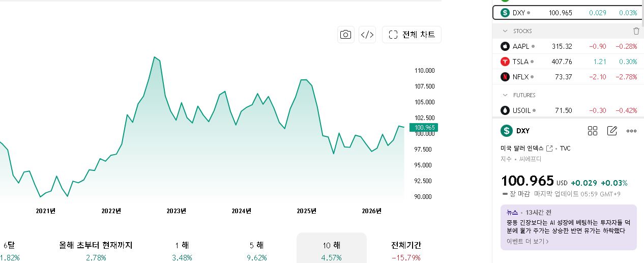
Task: Open the note edit icon beside DXY
Action: click(612, 131)
